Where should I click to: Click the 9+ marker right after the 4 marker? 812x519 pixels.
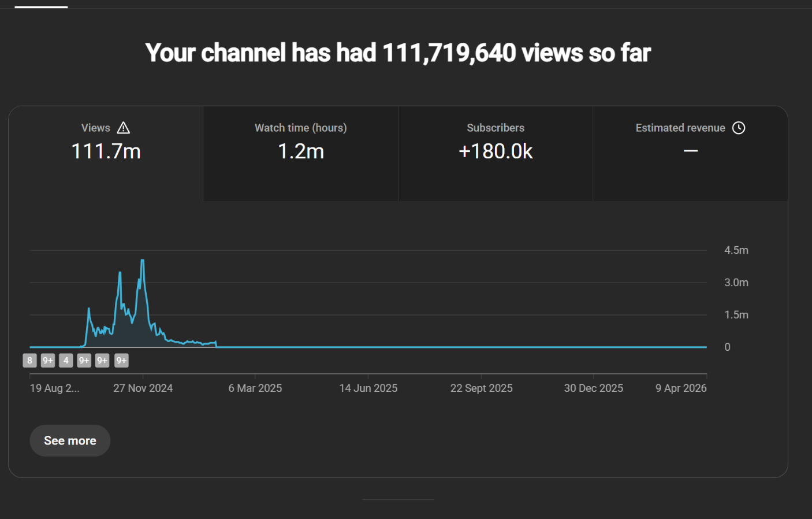click(84, 361)
